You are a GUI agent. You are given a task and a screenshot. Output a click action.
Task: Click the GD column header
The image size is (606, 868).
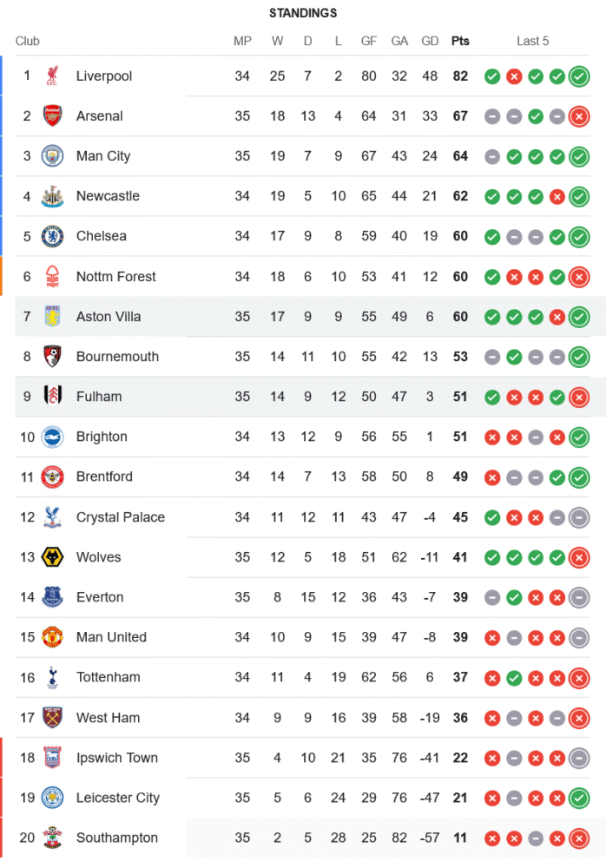click(430, 41)
